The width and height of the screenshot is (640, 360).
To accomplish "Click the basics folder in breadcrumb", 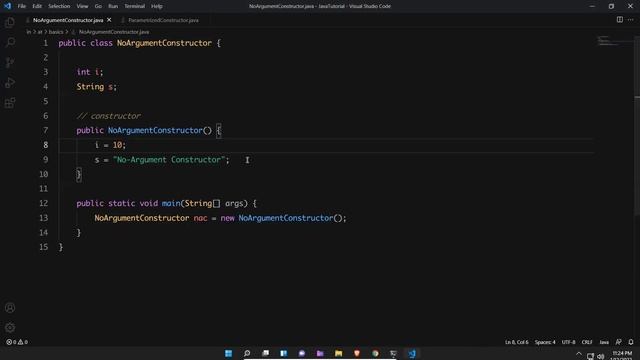I will pyautogui.click(x=56, y=32).
